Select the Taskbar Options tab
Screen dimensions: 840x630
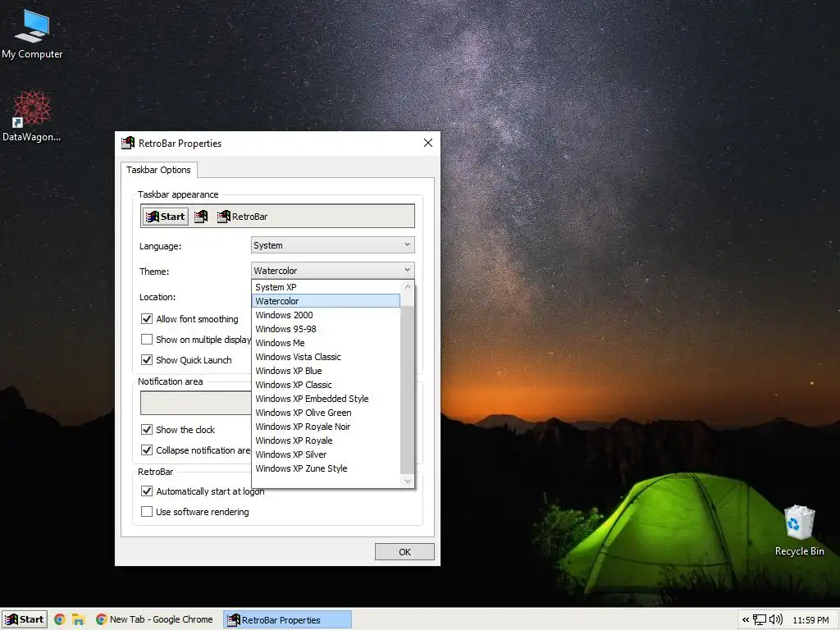click(x=158, y=170)
